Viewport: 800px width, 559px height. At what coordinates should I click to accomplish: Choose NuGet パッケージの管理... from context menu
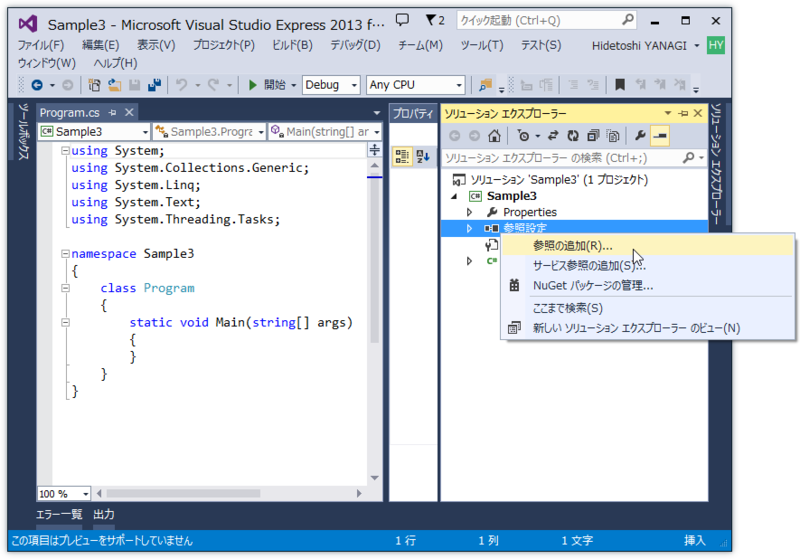coord(648,286)
